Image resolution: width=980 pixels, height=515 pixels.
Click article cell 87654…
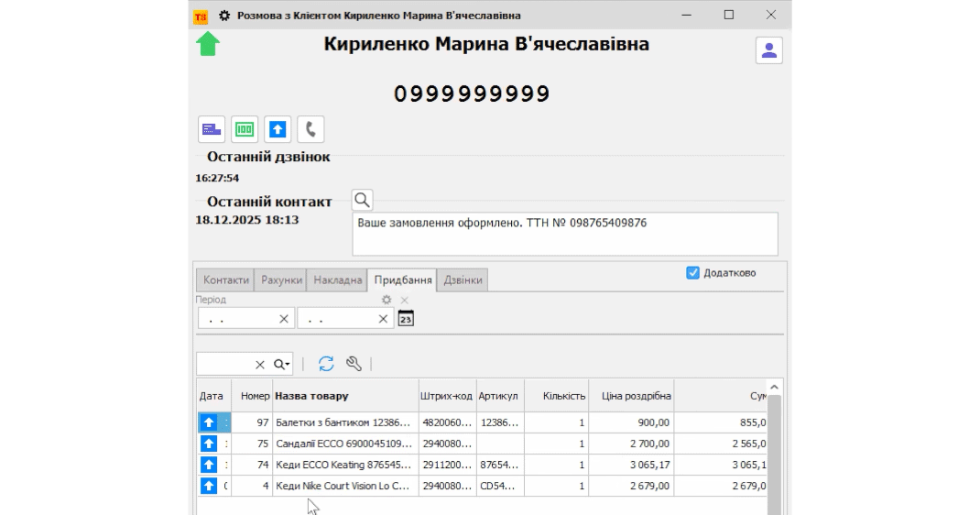click(x=500, y=465)
